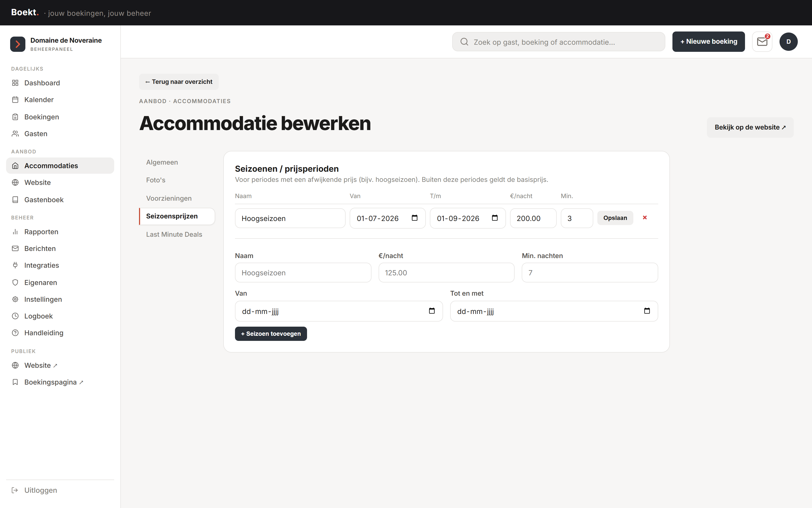Open date picker for Hoogseizoen T/m 01-09-2026

click(495, 218)
